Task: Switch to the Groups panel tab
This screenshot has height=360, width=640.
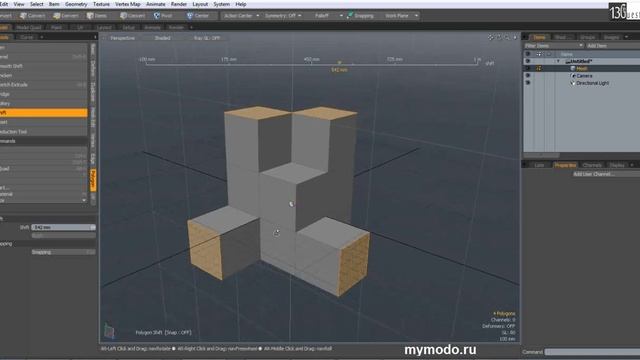Action: (x=588, y=37)
